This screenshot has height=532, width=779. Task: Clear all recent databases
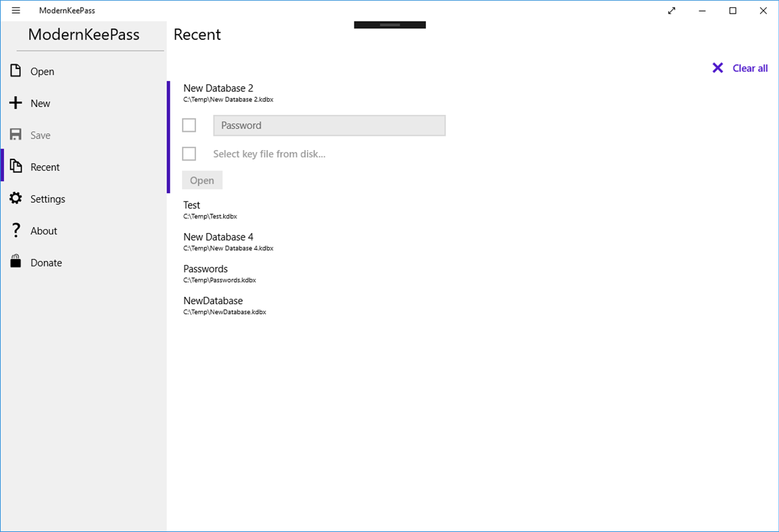pos(749,68)
